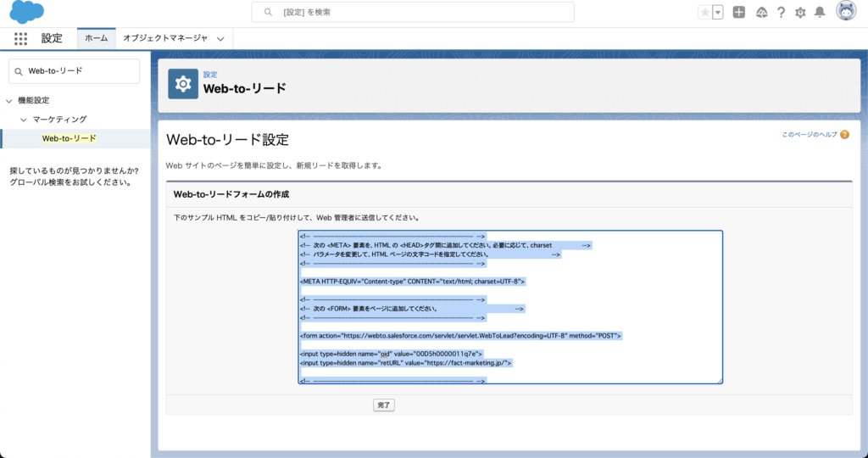Open the setup gear icon in header
868x458 pixels.
(800, 12)
